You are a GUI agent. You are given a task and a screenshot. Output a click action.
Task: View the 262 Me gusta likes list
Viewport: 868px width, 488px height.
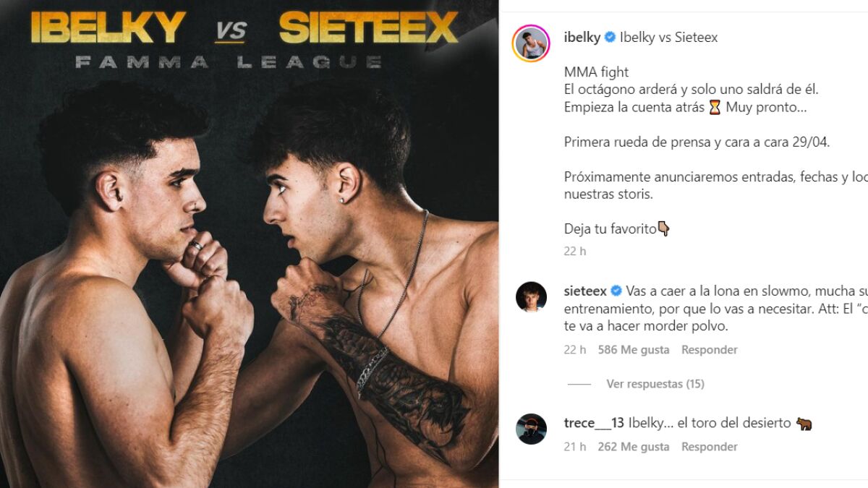(634, 447)
